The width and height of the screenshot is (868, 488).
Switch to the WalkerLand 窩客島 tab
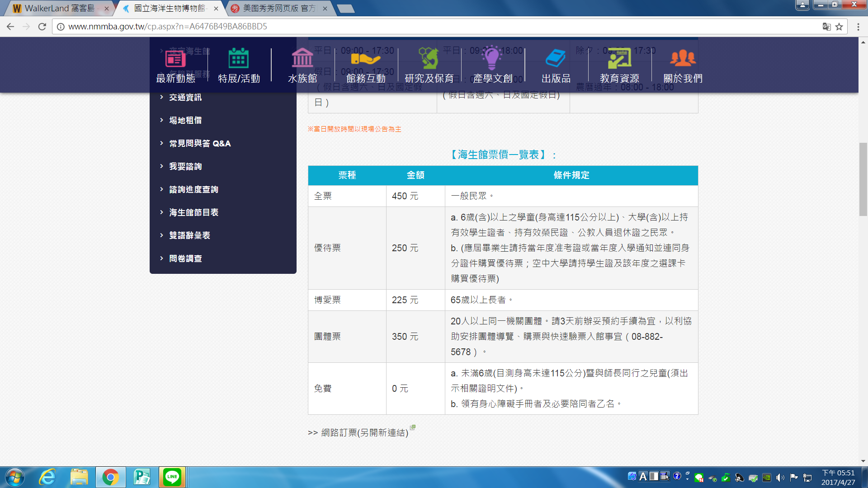[59, 8]
